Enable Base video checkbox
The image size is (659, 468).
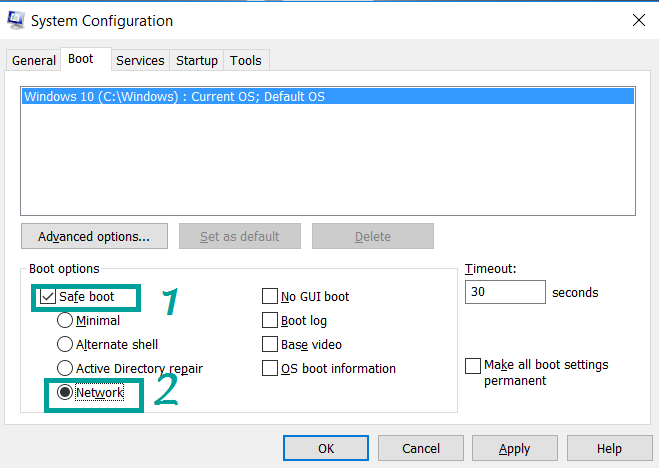tap(270, 345)
